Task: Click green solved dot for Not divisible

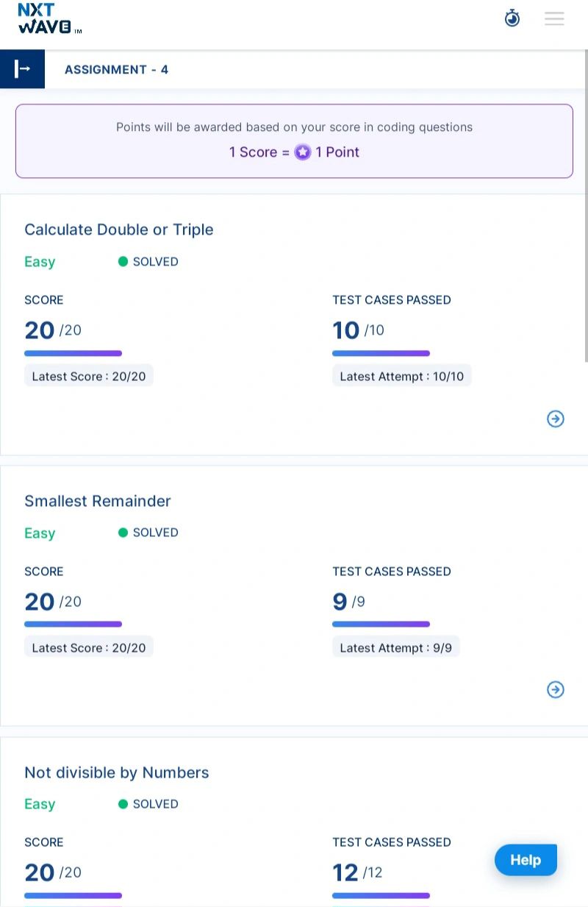Action: point(123,804)
